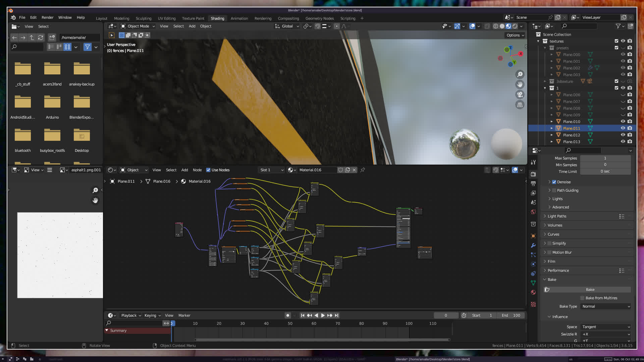The height and width of the screenshot is (362, 644).
Task: Open the Bake Type dropdown
Action: 606,306
